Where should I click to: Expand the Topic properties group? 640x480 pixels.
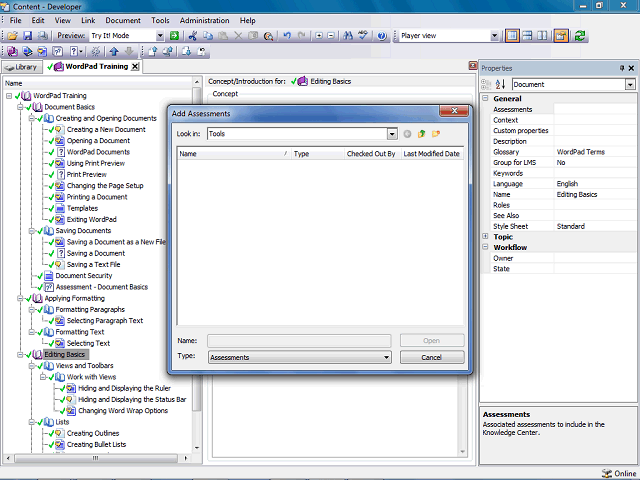485,236
